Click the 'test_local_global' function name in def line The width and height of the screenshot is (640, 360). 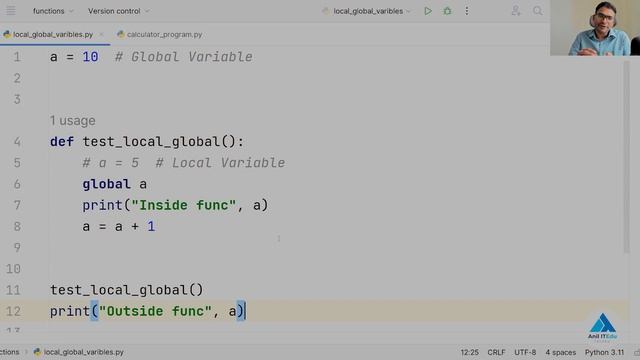[151, 142]
